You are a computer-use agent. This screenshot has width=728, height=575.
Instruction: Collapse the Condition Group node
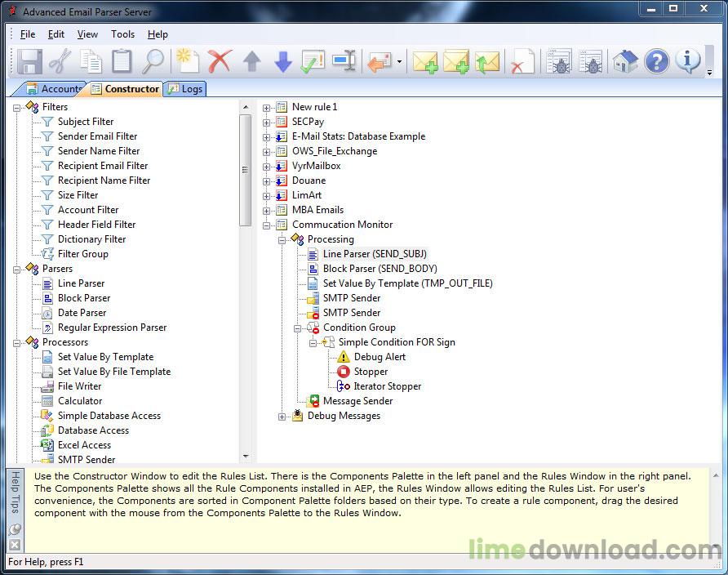[x=298, y=328]
